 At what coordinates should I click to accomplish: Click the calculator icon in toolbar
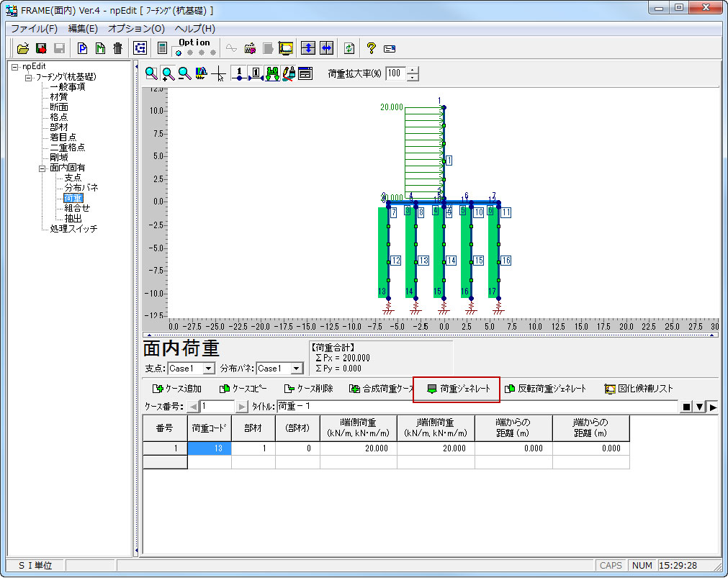pos(162,48)
